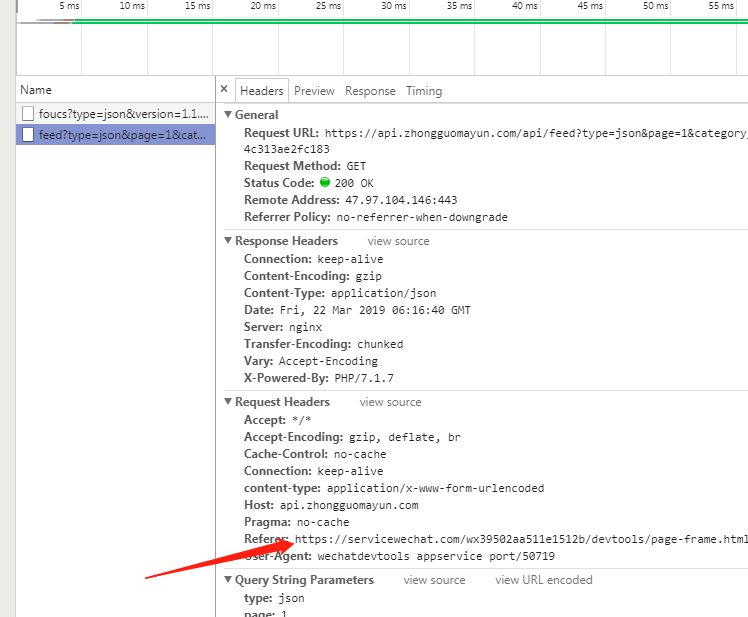Image resolution: width=748 pixels, height=617 pixels.
Task: Select the Headers tab
Action: click(262, 91)
